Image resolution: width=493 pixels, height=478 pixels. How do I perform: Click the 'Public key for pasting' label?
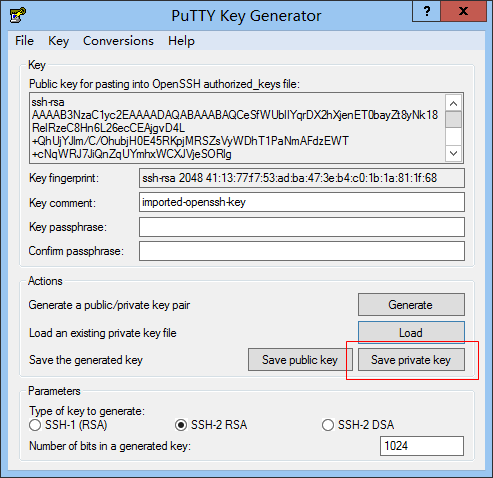tap(164, 84)
